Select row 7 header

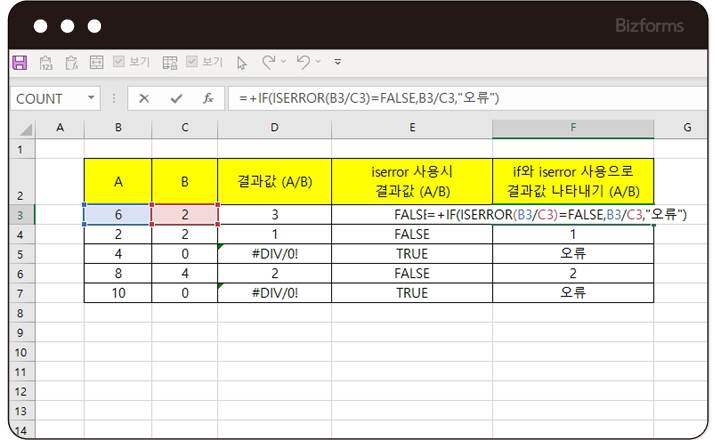tap(21, 293)
